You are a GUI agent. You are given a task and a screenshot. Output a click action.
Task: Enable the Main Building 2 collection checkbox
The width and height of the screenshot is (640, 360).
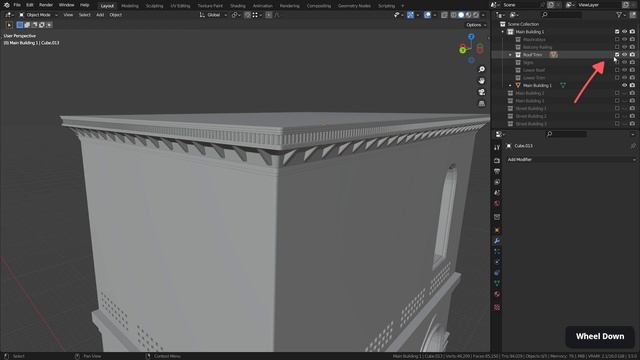(x=617, y=93)
